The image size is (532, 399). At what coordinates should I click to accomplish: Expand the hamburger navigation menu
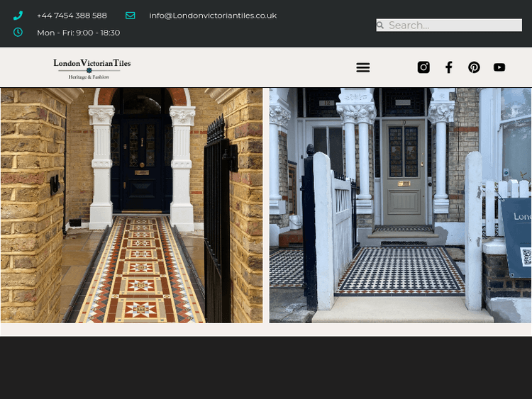pos(362,67)
